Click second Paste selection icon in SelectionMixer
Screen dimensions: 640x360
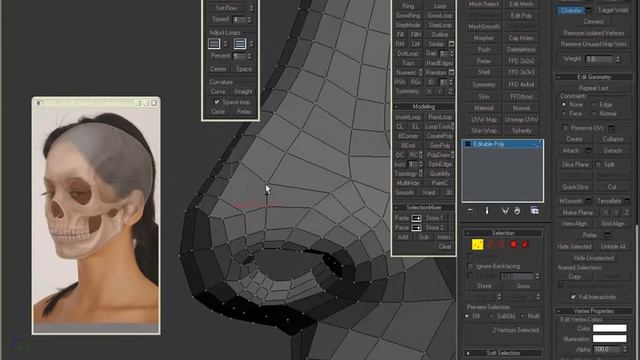tap(416, 227)
